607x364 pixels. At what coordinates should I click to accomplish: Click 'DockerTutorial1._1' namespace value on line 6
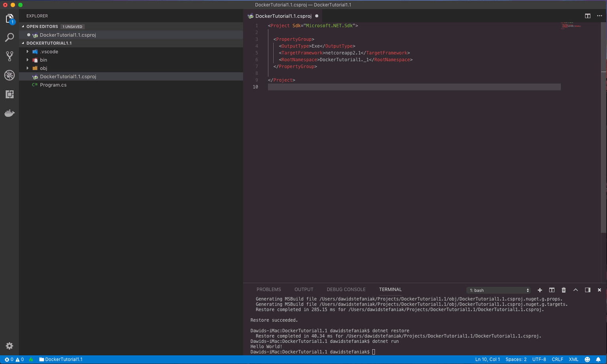pyautogui.click(x=344, y=60)
